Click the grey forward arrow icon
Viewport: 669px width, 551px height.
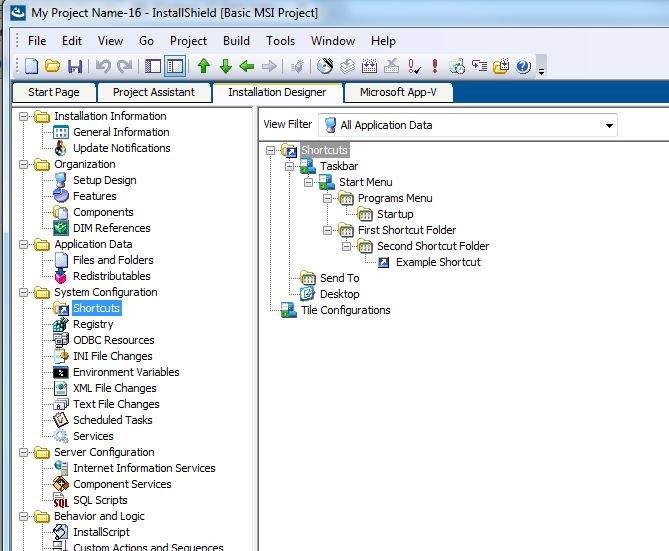click(x=269, y=66)
